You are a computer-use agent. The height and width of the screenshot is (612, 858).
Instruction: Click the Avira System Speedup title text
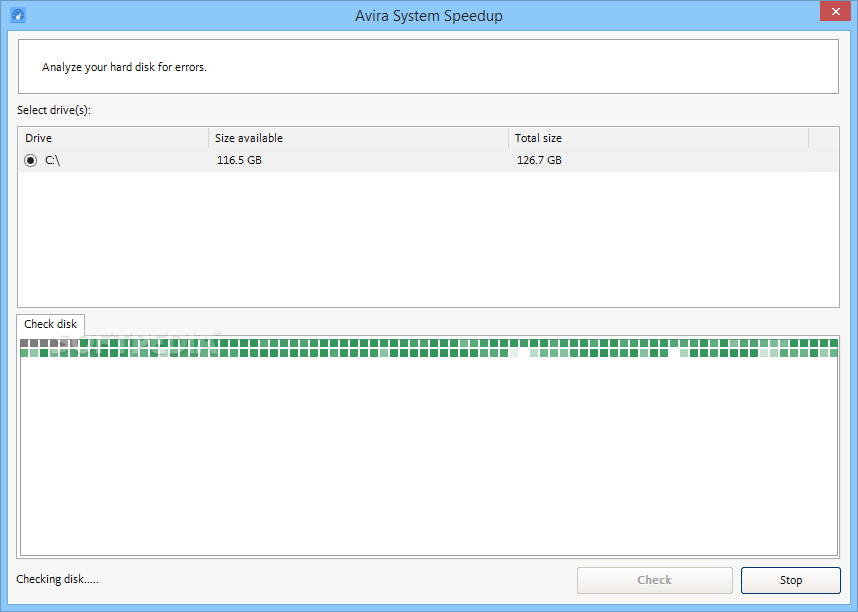[x=428, y=16]
